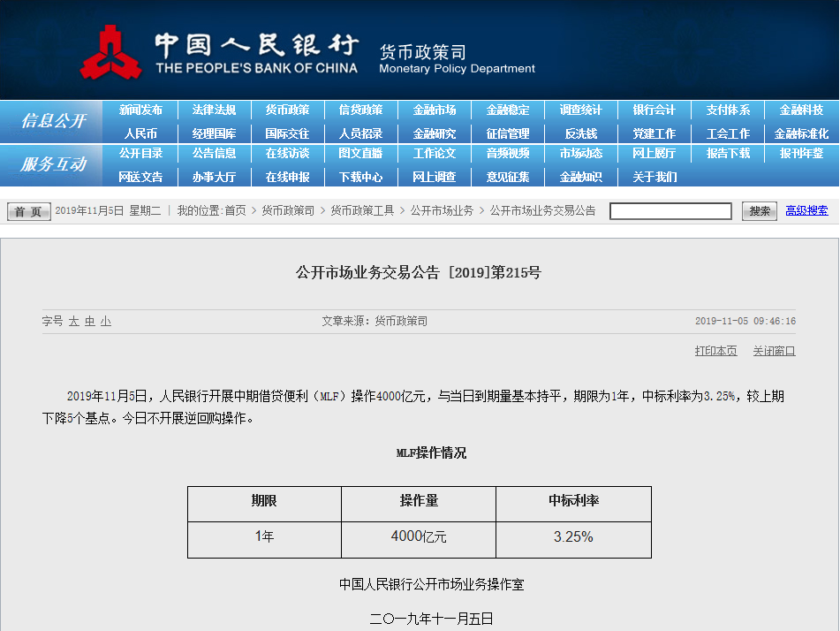Open 报告下载 link
The width and height of the screenshot is (840, 631).
(728, 153)
